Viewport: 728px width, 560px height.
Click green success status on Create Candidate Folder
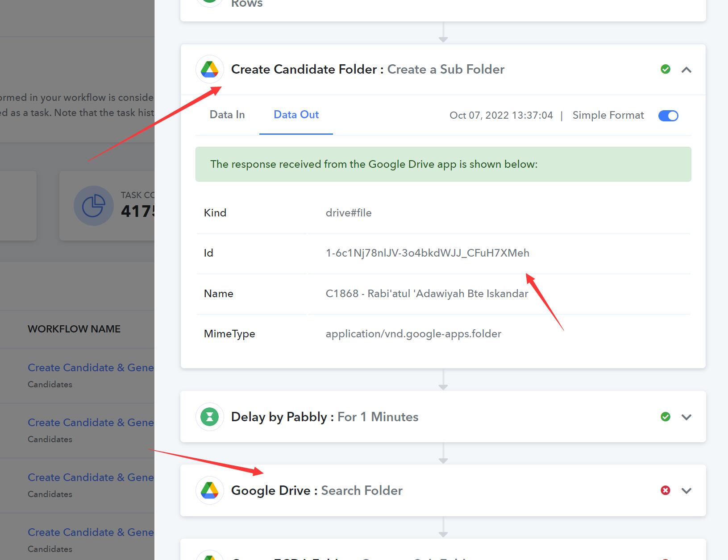[665, 69]
